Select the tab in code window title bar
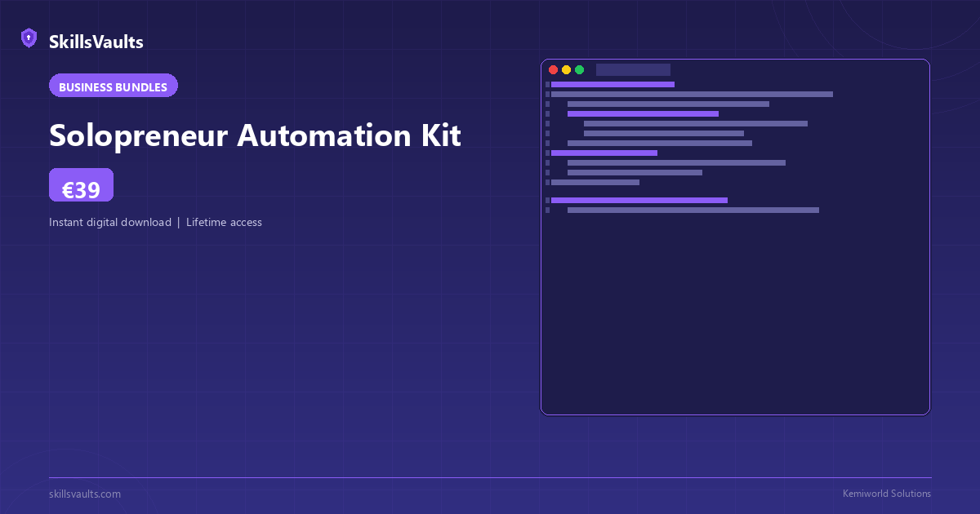The image size is (980, 514). (633, 70)
